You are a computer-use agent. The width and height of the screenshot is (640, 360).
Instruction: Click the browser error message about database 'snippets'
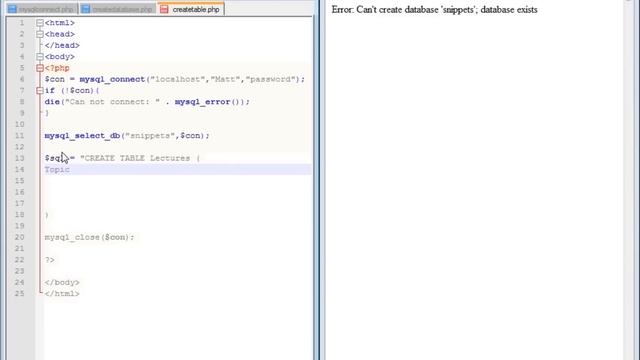[x=434, y=10]
